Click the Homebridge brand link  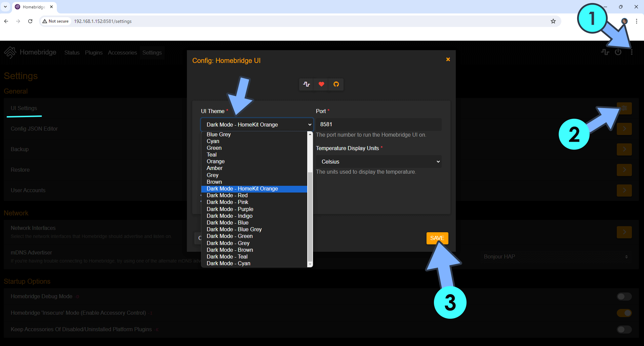(38, 52)
